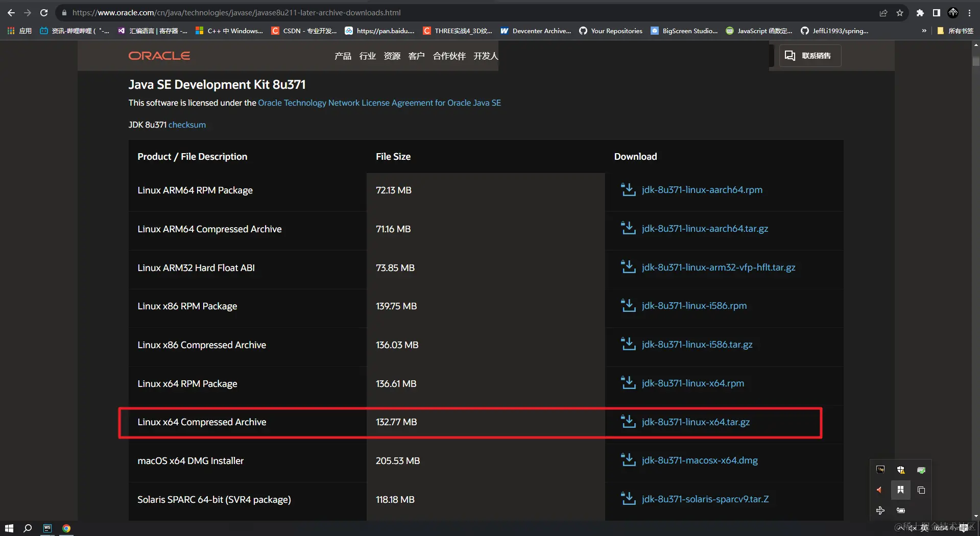Open the browser profile avatar
This screenshot has width=980, height=536.
pos(953,13)
